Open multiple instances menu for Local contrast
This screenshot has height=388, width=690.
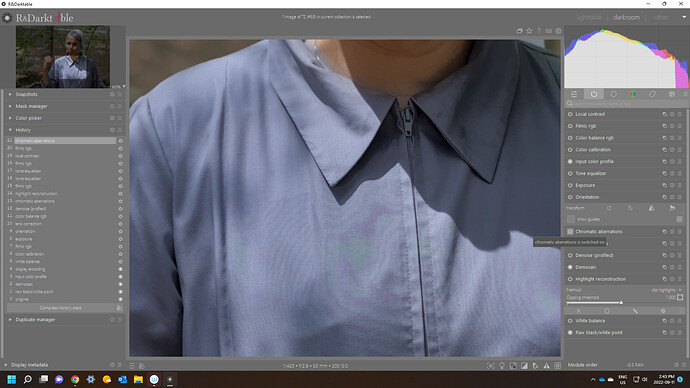664,114
